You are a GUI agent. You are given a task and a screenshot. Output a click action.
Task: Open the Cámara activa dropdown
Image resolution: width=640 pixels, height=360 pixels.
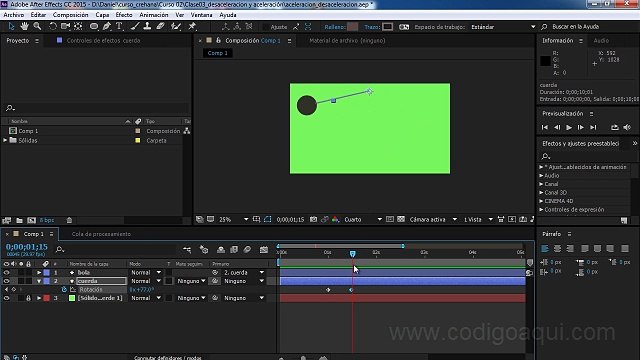point(433,220)
